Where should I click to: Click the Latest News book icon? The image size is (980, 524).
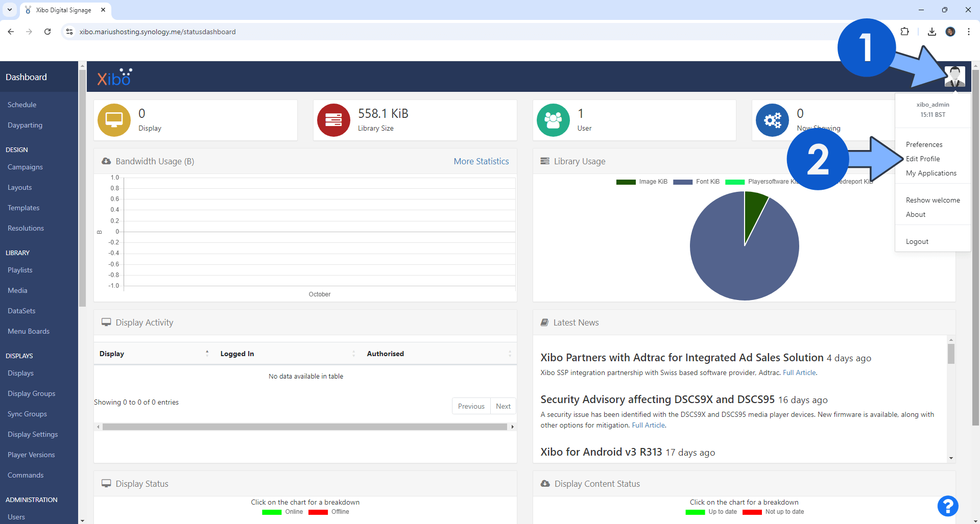click(x=544, y=322)
